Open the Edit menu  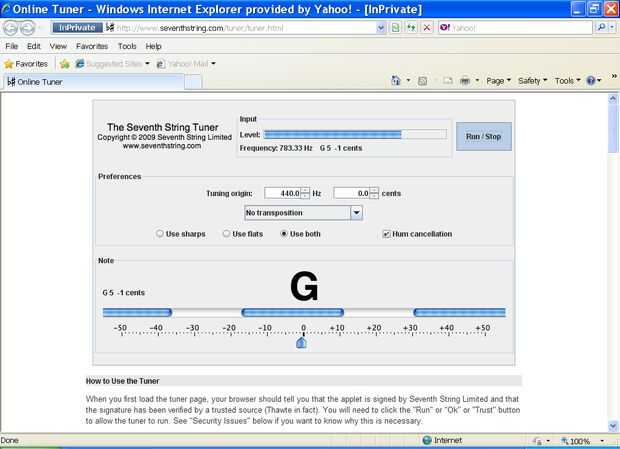[x=34, y=46]
